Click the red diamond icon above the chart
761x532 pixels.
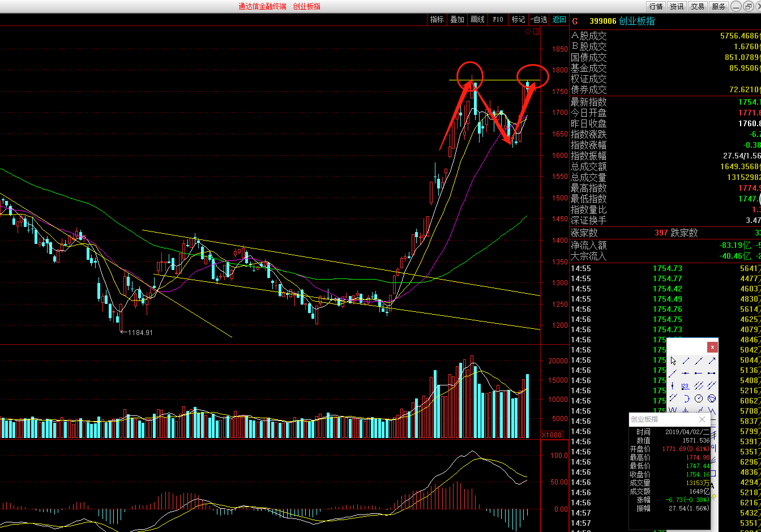[528, 31]
